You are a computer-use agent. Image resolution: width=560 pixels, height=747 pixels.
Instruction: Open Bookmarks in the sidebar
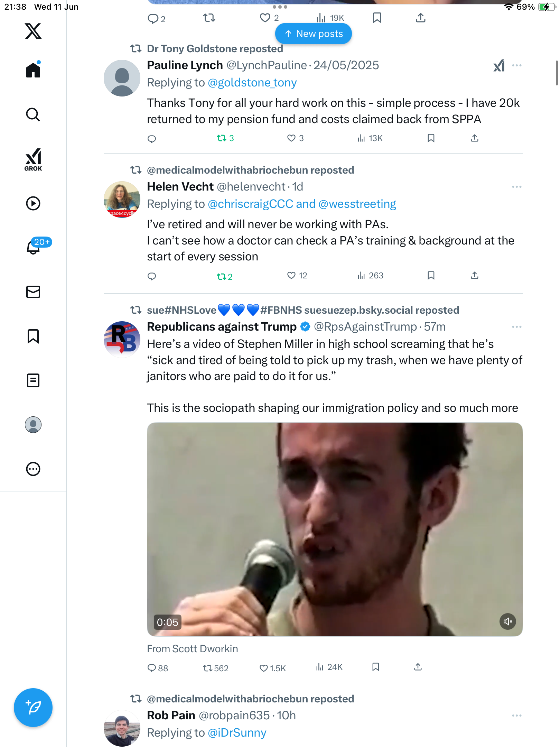pos(33,336)
